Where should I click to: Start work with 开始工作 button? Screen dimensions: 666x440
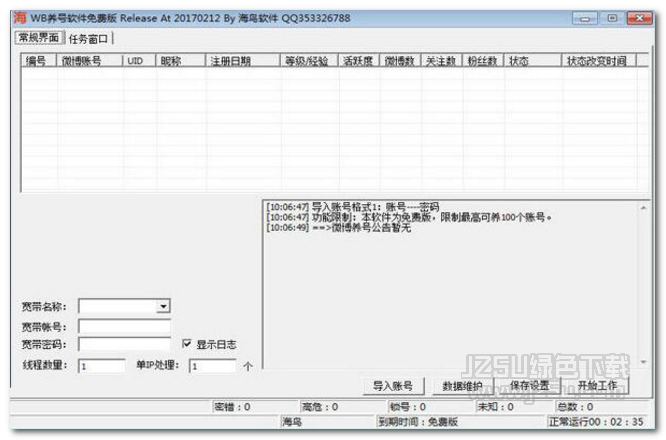coord(597,386)
